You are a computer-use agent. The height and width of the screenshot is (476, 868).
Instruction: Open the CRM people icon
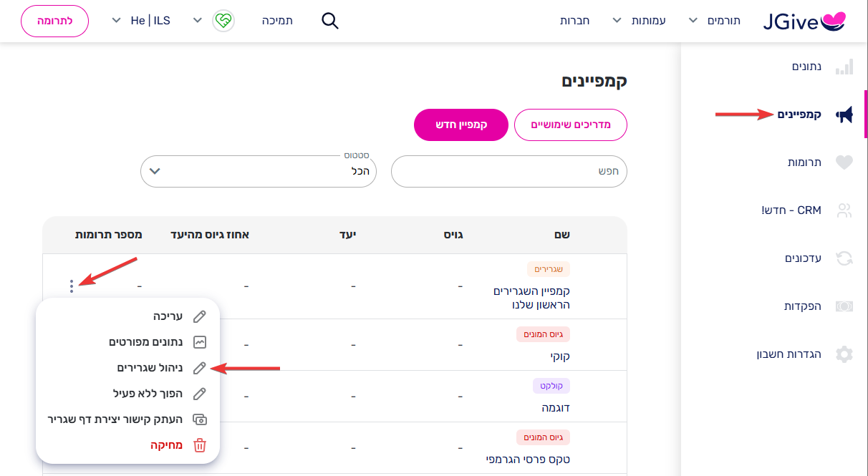[845, 210]
